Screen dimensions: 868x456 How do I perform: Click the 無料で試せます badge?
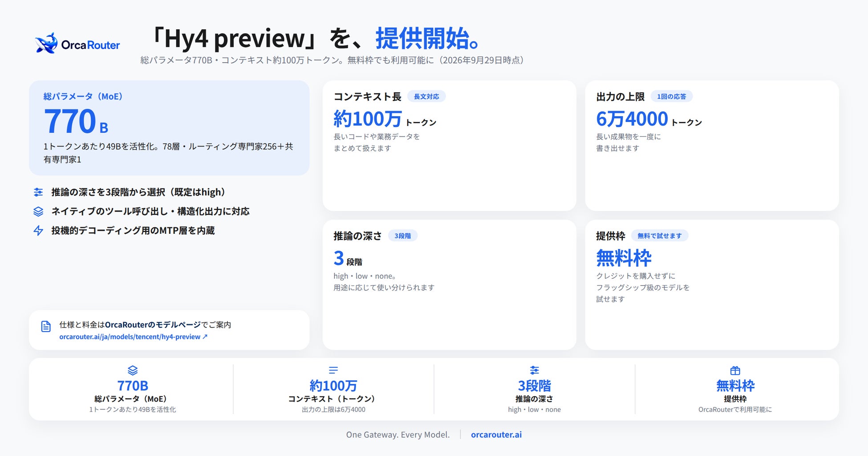pyautogui.click(x=660, y=236)
